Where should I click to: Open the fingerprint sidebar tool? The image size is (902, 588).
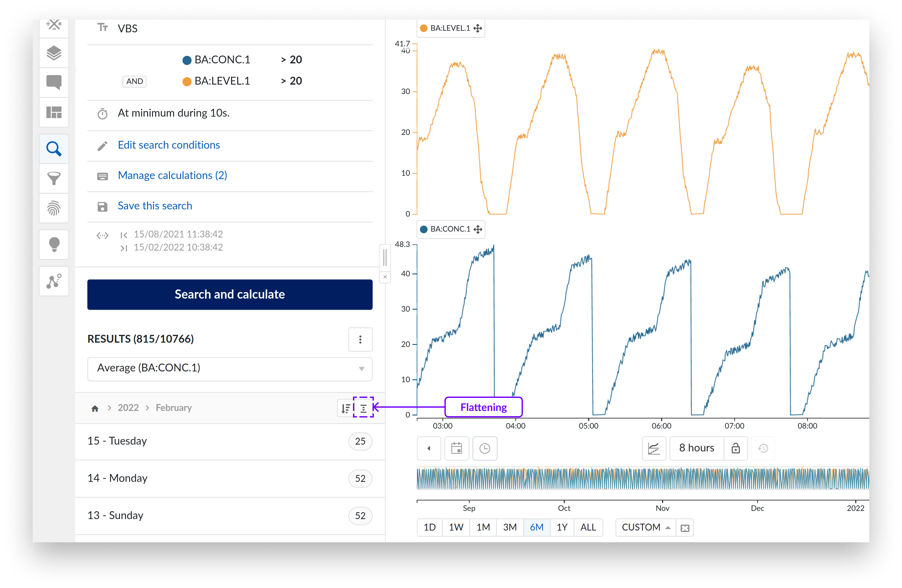54,208
